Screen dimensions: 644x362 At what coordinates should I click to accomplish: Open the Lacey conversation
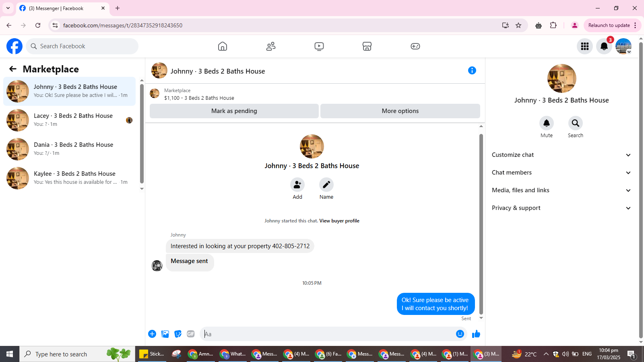pyautogui.click(x=69, y=120)
